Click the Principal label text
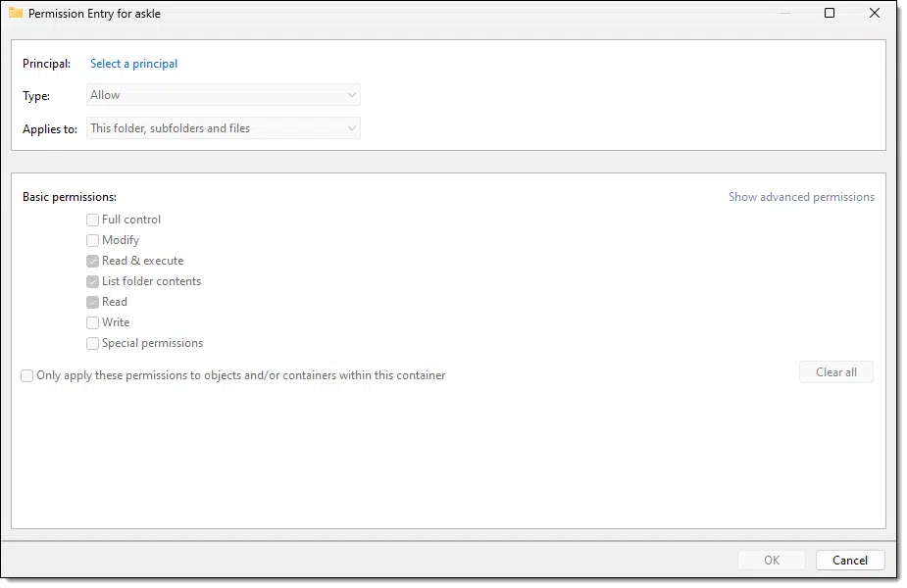907x588 pixels. [x=46, y=64]
